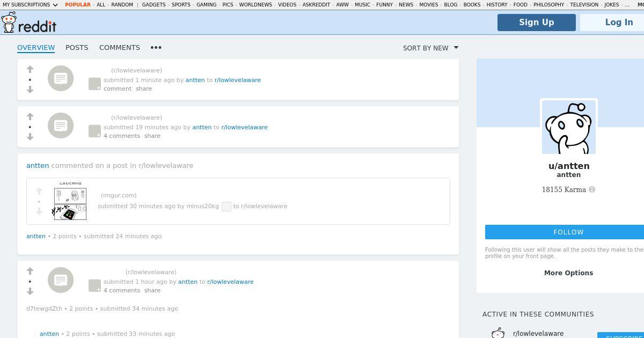Click antten on the 2 points 24 minutes ago comment

tap(36, 236)
